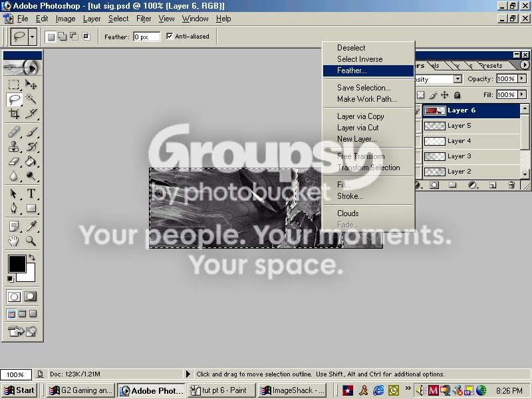Select the Clone Stamp tool
This screenshot has height=399, width=532.
(x=13, y=146)
